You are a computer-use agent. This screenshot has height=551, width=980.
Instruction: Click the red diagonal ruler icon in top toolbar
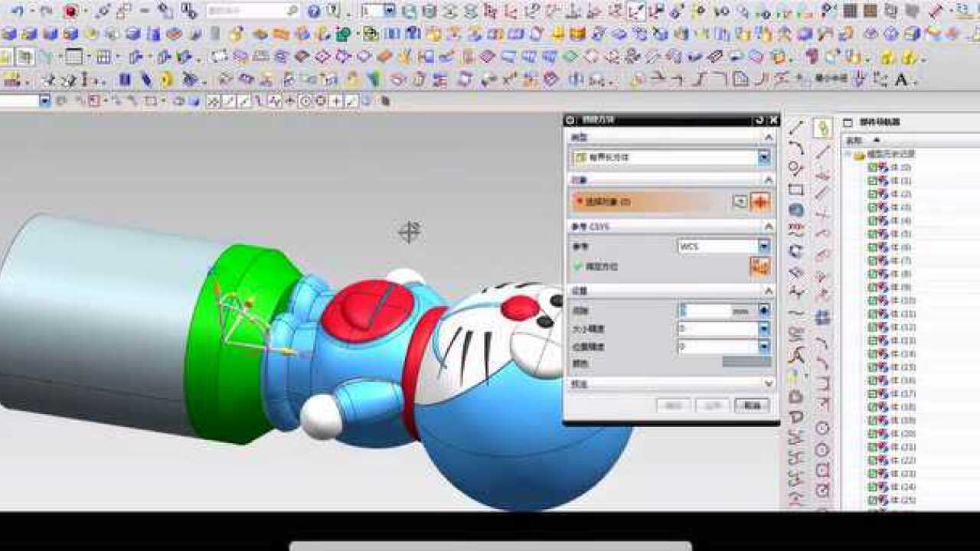click(936, 11)
